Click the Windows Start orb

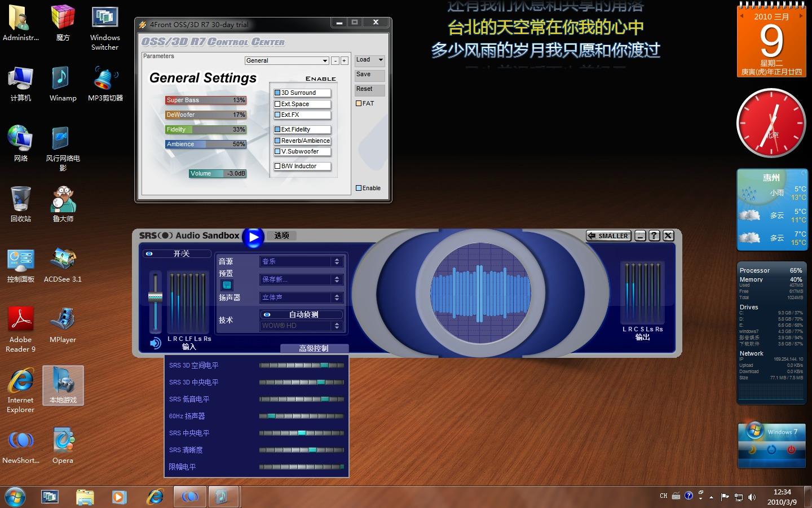[x=15, y=497]
